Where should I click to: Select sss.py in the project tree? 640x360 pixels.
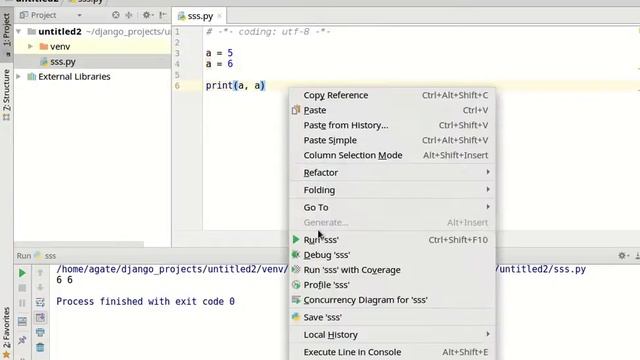click(63, 62)
